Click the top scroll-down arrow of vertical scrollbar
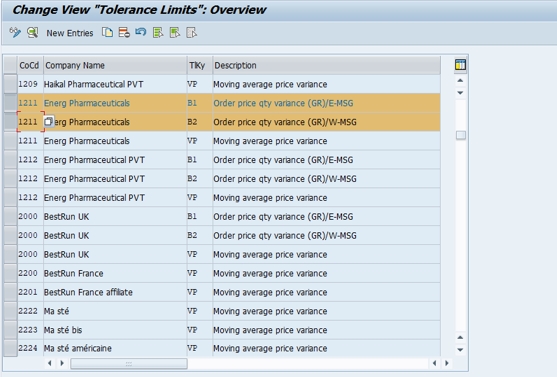The height and width of the screenshot is (377, 557). click(x=460, y=93)
